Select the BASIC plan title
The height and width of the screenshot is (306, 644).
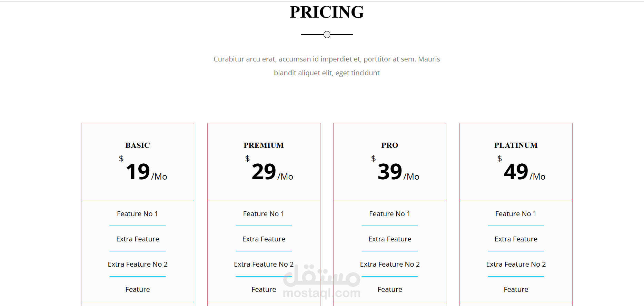[x=138, y=145]
